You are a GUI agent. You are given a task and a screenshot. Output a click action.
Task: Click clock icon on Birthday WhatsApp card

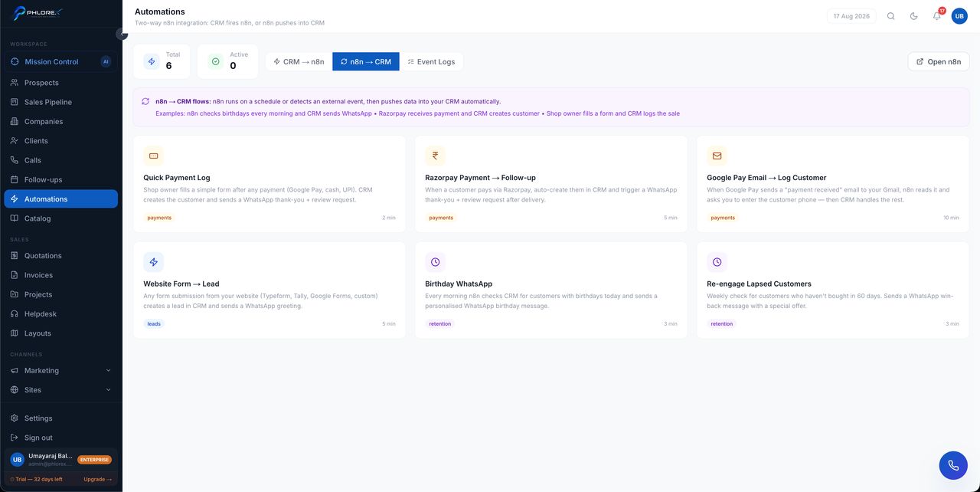pyautogui.click(x=435, y=262)
